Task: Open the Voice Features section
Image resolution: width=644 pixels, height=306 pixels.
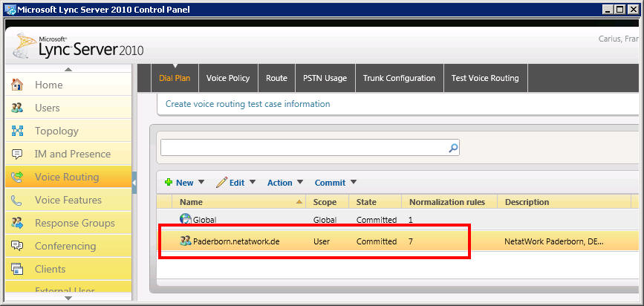Action: (x=68, y=200)
